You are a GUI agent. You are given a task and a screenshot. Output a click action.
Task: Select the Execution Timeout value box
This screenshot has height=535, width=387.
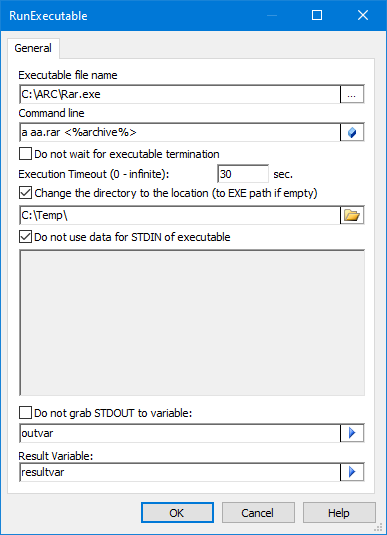coord(243,174)
